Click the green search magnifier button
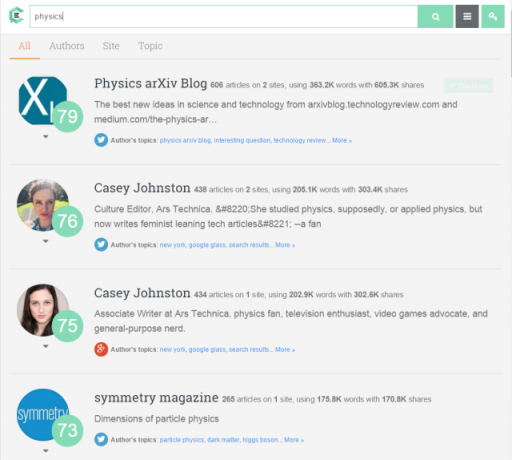 pyautogui.click(x=435, y=16)
